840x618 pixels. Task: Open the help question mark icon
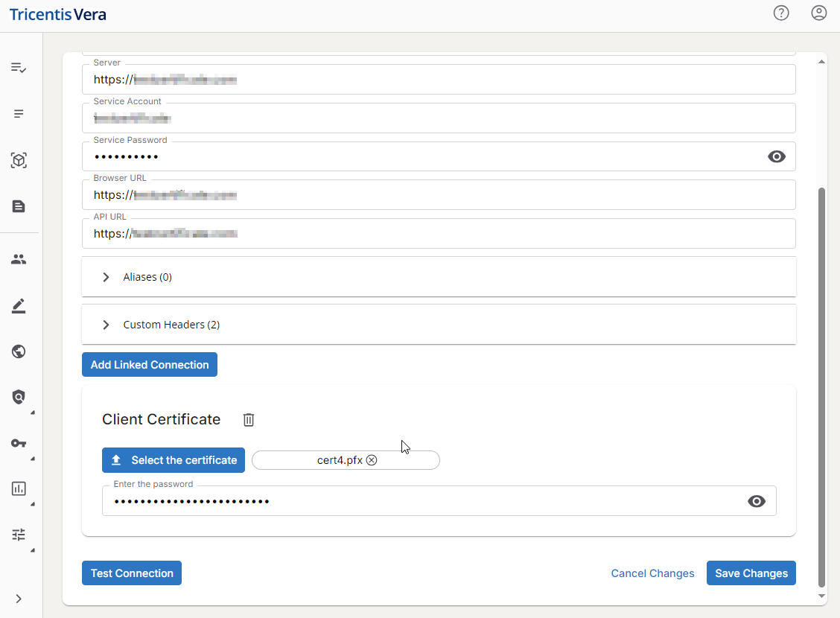[x=780, y=13]
